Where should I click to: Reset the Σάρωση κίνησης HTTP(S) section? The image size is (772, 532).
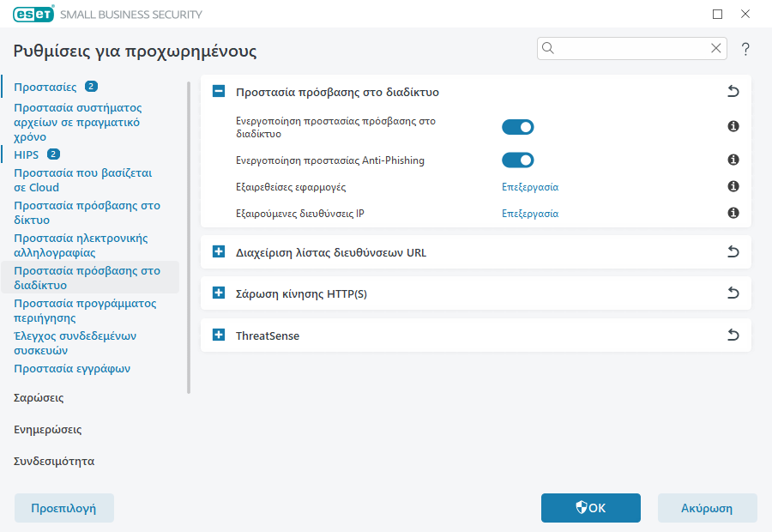pos(733,293)
